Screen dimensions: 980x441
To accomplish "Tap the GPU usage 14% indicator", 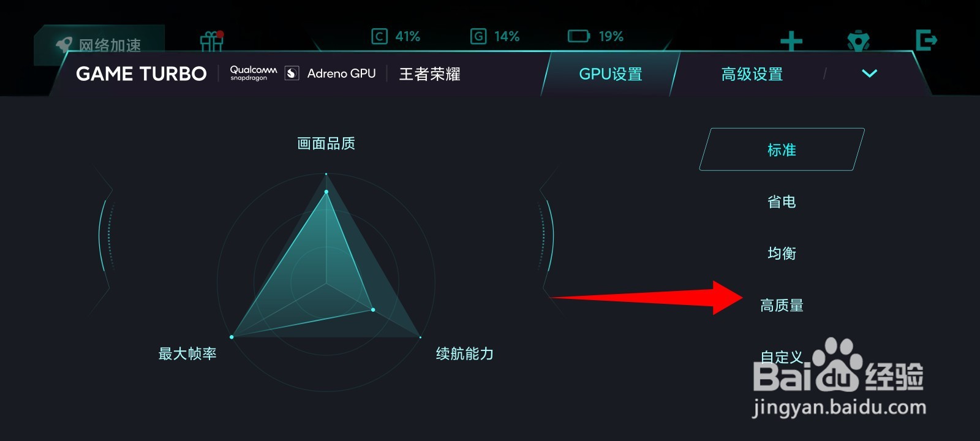I will tap(495, 37).
